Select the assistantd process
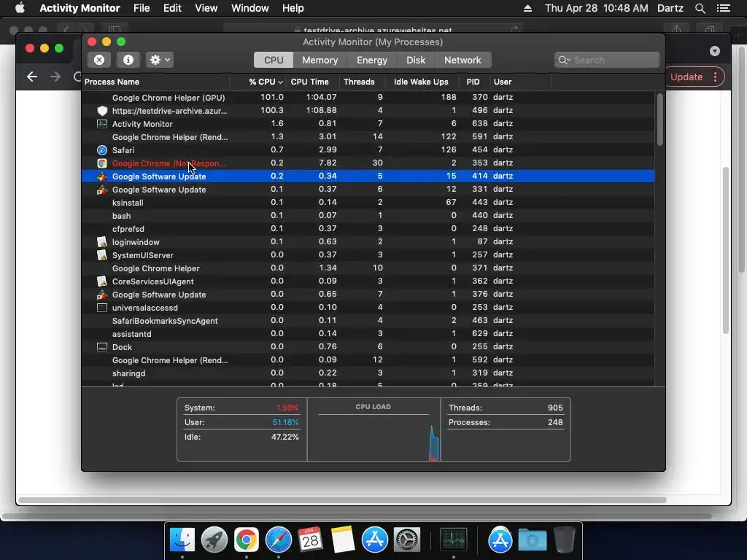Image resolution: width=747 pixels, height=560 pixels. [368, 334]
